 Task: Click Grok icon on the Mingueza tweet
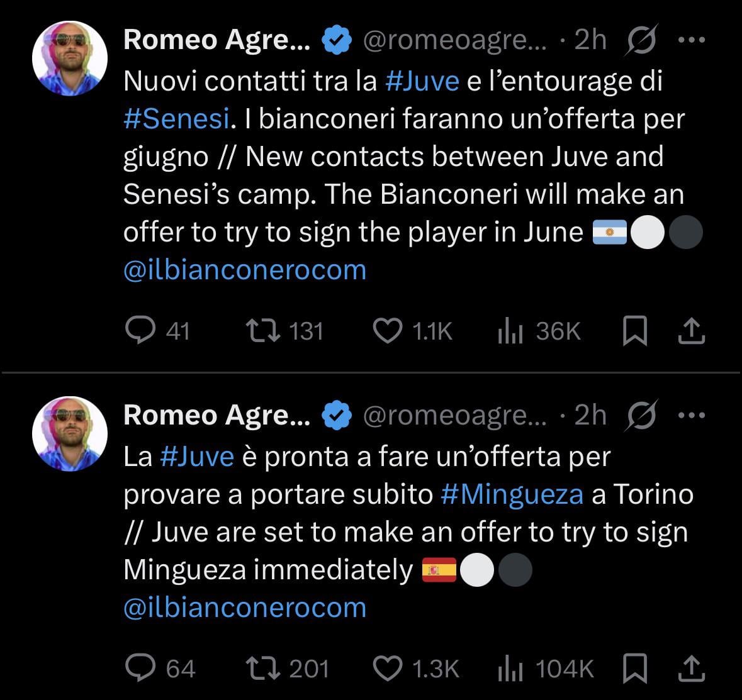(643, 415)
